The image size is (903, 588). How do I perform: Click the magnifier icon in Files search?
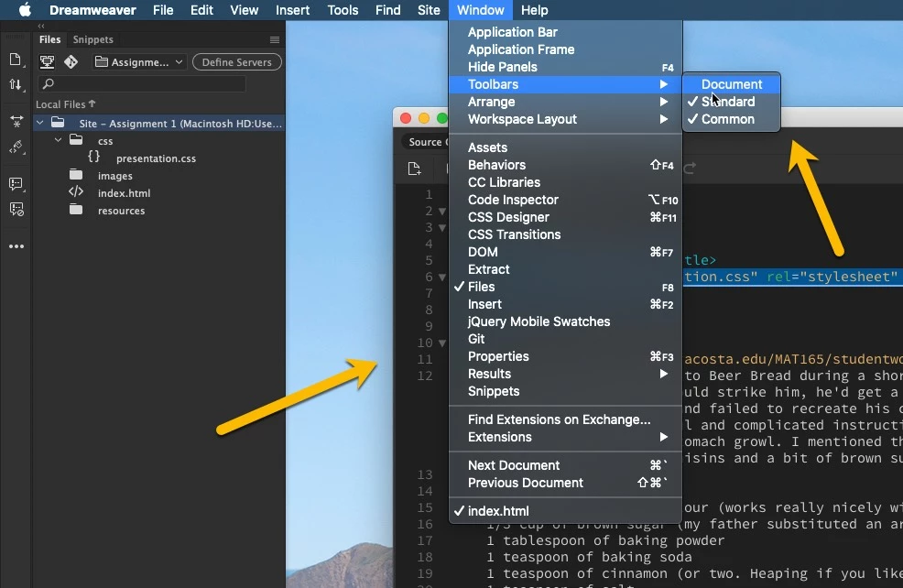click(49, 84)
